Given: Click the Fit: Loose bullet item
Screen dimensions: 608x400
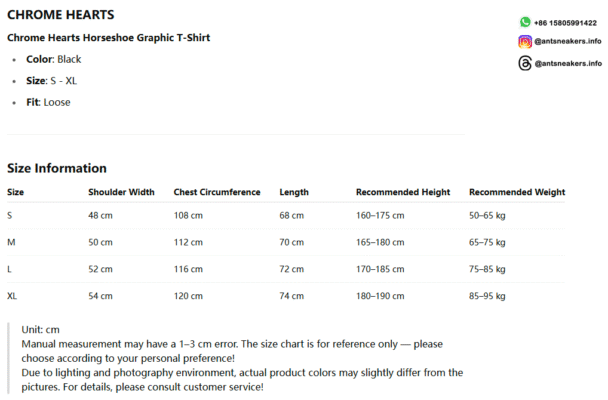Looking at the screenshot, I should [48, 102].
